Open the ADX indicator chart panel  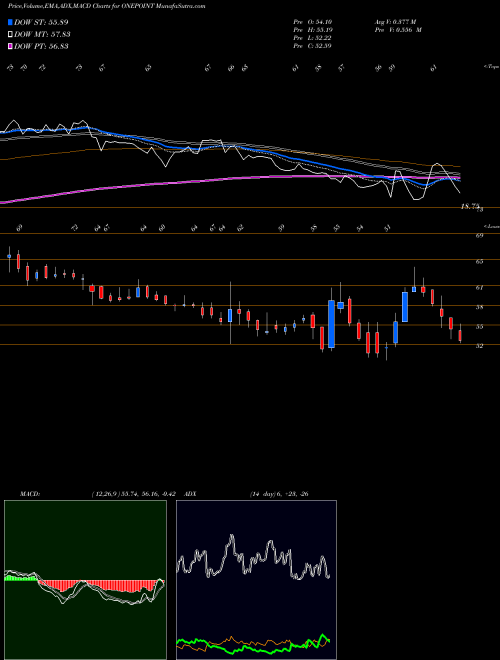pyautogui.click(x=256, y=580)
